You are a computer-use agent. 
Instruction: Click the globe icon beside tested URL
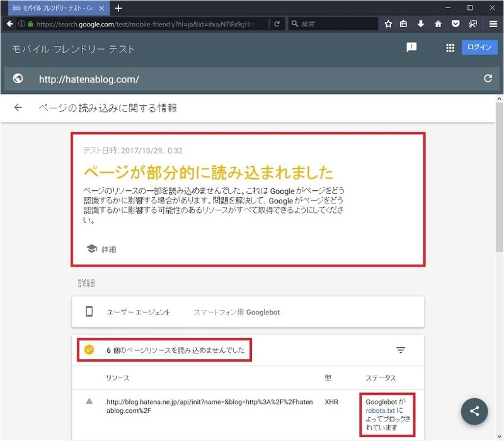click(18, 78)
